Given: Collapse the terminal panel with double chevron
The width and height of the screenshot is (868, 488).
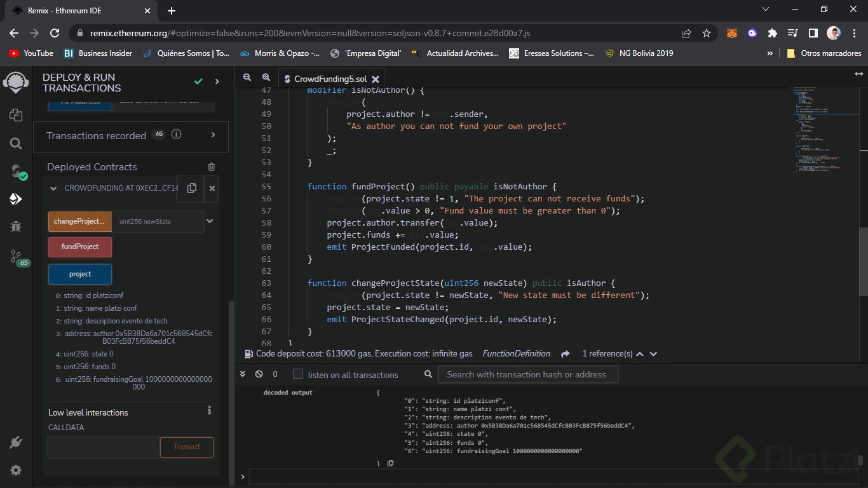Looking at the screenshot, I should click(x=243, y=374).
